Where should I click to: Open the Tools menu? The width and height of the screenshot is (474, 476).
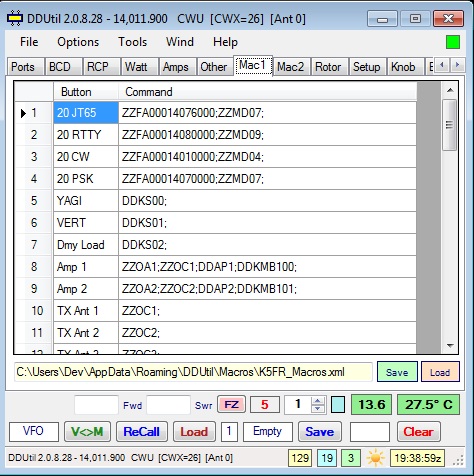tap(132, 42)
